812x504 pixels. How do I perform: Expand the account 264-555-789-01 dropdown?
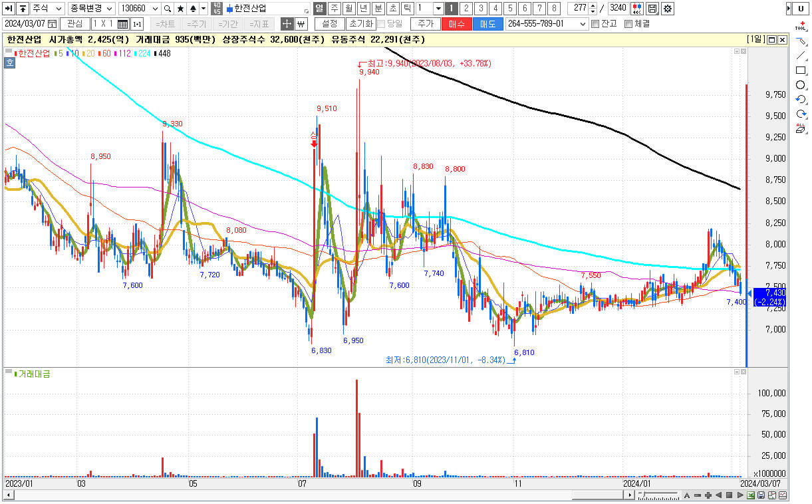pyautogui.click(x=583, y=24)
